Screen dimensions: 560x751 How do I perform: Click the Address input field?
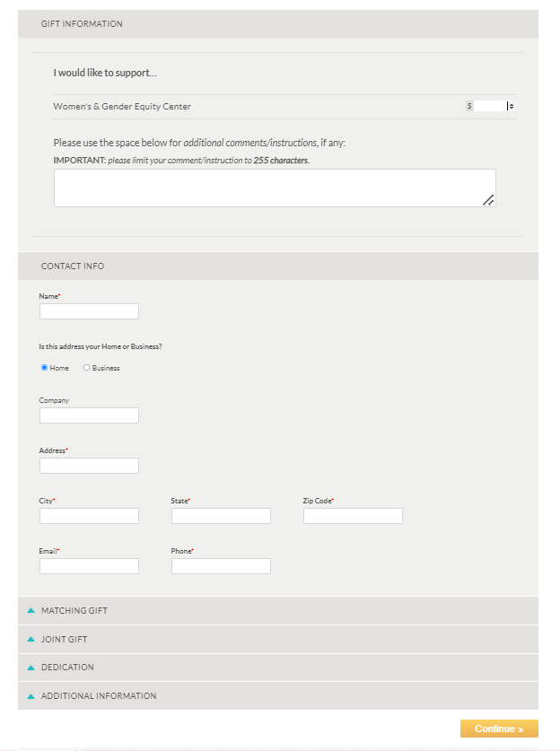(89, 466)
